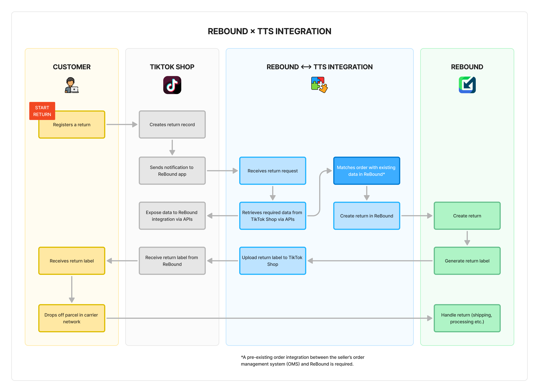
Task: Click the TikTok logo icon
Action: (x=172, y=85)
